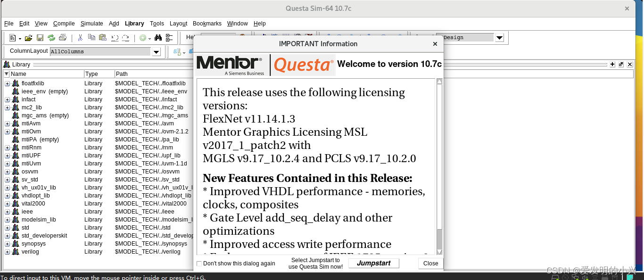
Task: Click the Print toolbar icon
Action: click(62, 38)
